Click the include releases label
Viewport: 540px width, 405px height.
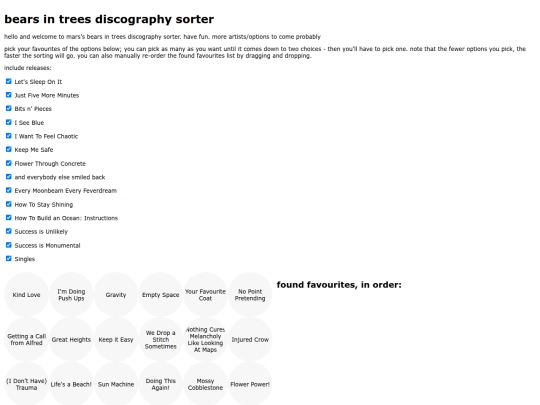click(28, 68)
